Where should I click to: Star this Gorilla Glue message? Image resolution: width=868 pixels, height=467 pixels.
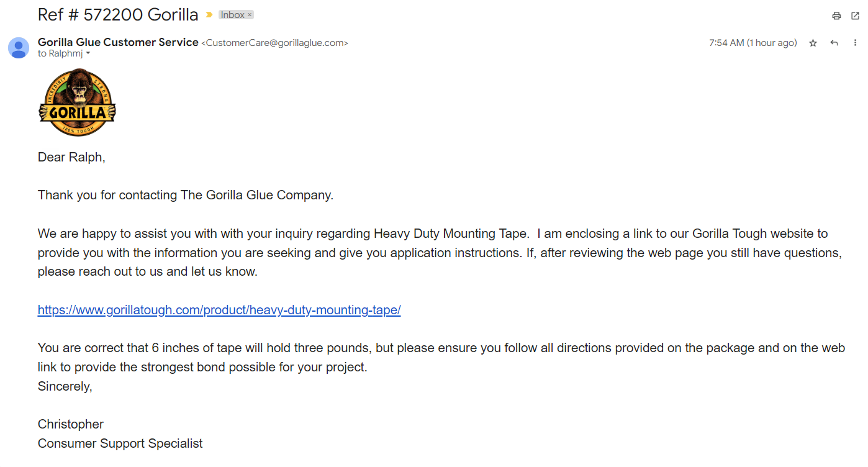pyautogui.click(x=813, y=43)
